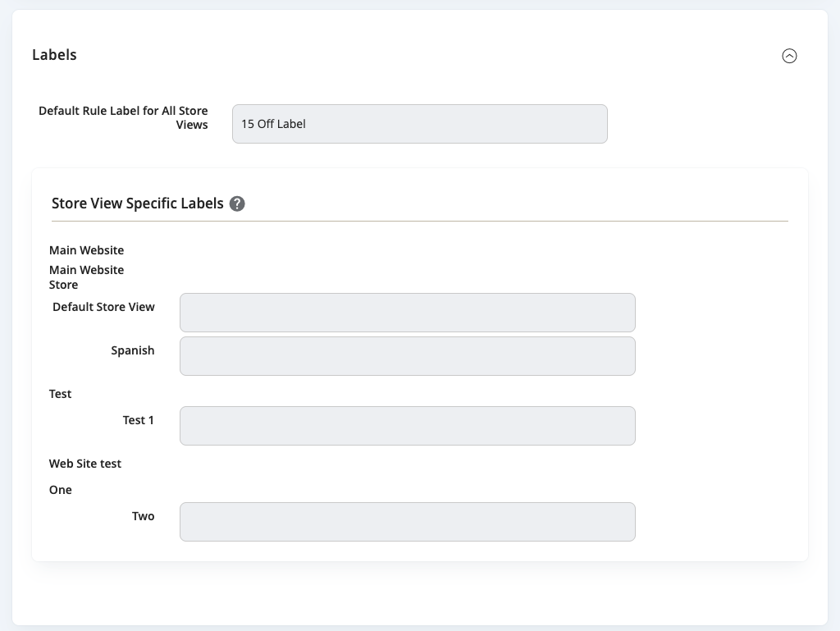Collapse the Labels section with the chevron icon
The height and width of the screenshot is (631, 840).
click(x=789, y=56)
